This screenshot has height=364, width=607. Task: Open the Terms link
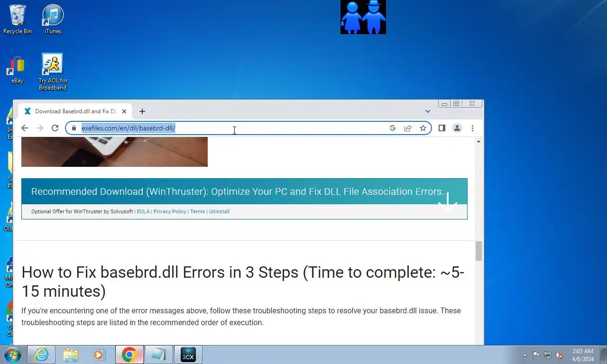coord(197,211)
